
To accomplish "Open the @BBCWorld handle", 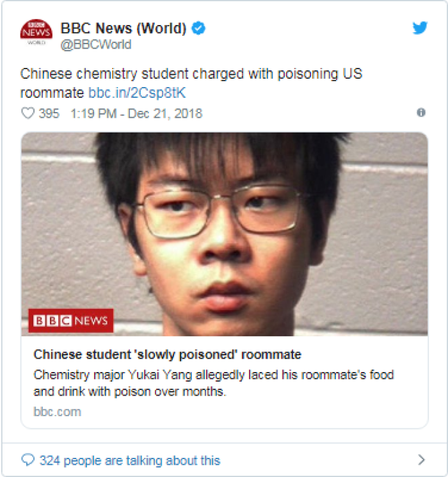I will coord(96,45).
